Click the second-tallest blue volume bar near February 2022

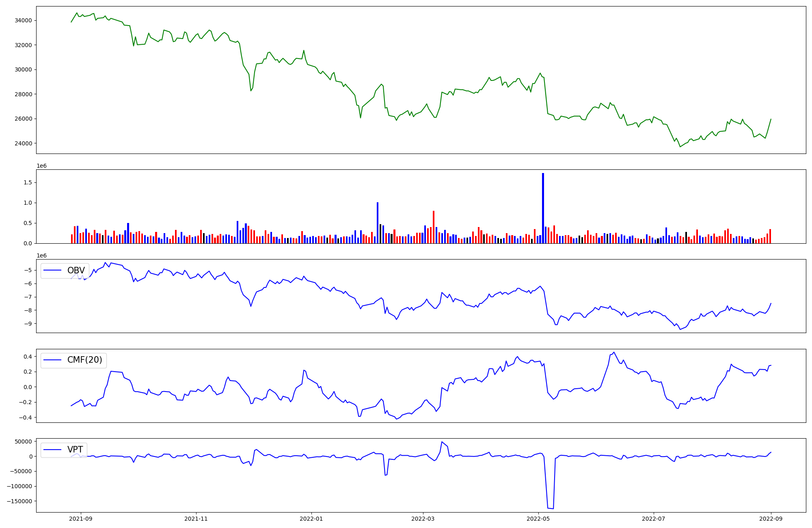(x=378, y=223)
